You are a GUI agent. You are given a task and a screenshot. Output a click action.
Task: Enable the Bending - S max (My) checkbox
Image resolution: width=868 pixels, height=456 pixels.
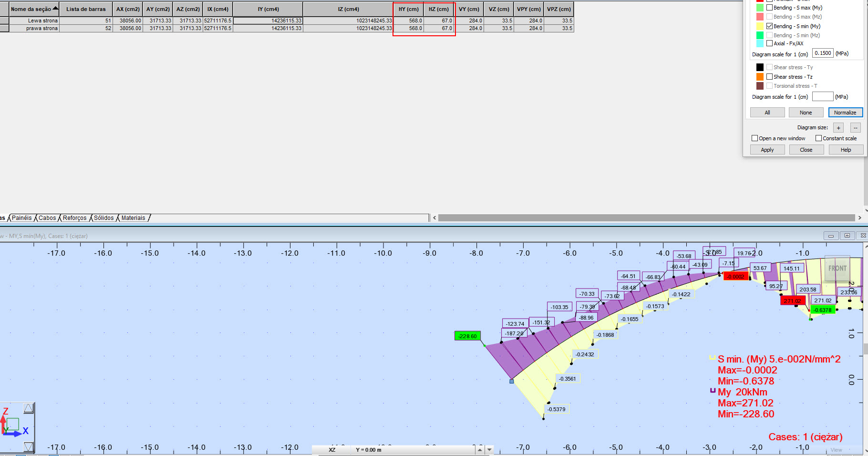point(770,8)
